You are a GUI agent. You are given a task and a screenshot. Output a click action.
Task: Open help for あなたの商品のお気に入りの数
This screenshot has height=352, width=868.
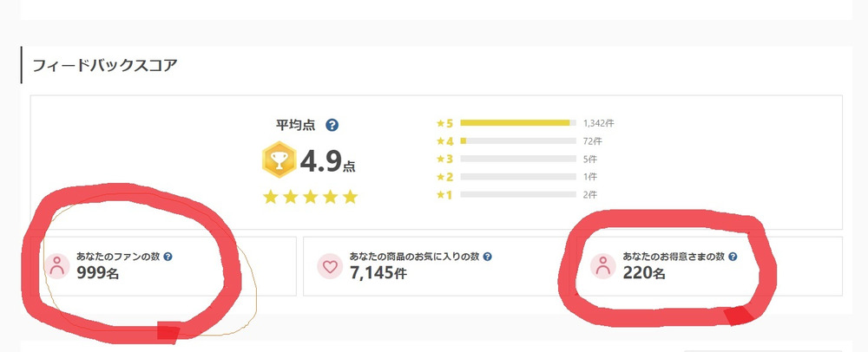[488, 257]
